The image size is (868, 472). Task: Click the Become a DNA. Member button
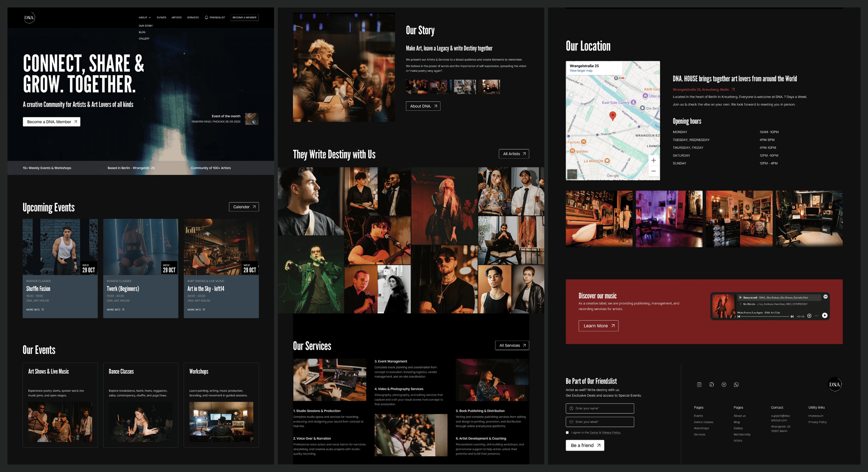52,122
